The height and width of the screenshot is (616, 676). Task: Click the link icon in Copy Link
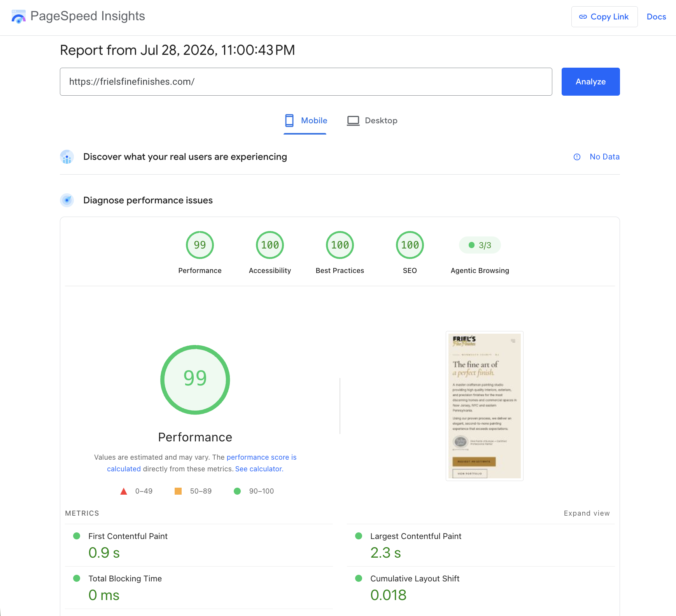coord(583,17)
